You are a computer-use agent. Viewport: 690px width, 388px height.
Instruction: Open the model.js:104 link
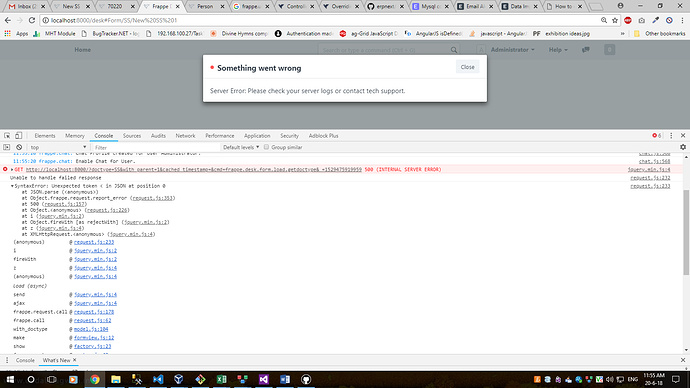91,329
